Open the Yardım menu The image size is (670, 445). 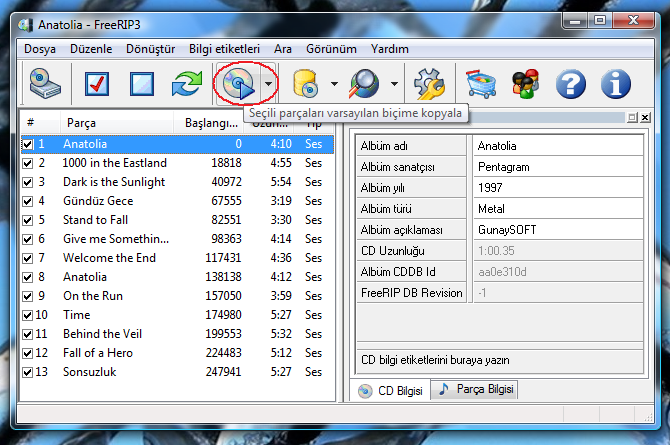tap(390, 49)
